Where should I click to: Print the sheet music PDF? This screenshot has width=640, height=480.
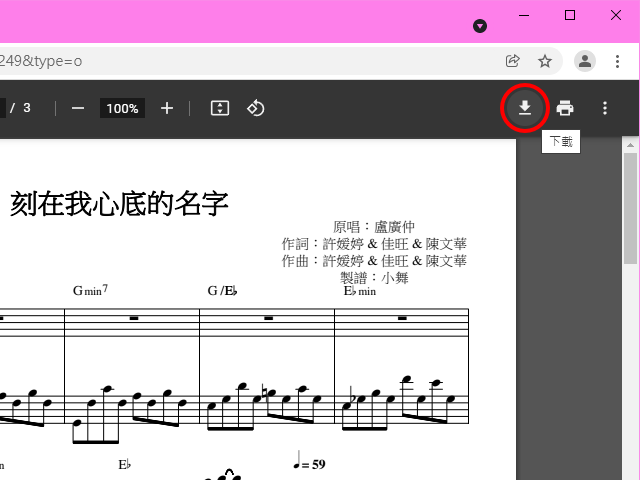click(565, 108)
